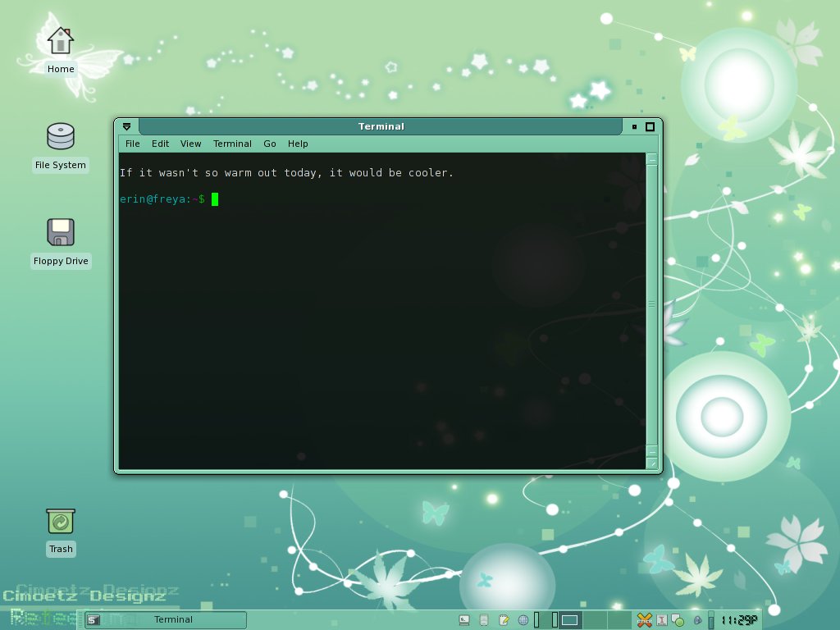Viewport: 840px width, 630px height.
Task: Launch terminal from panel launcher icon
Action: click(464, 620)
